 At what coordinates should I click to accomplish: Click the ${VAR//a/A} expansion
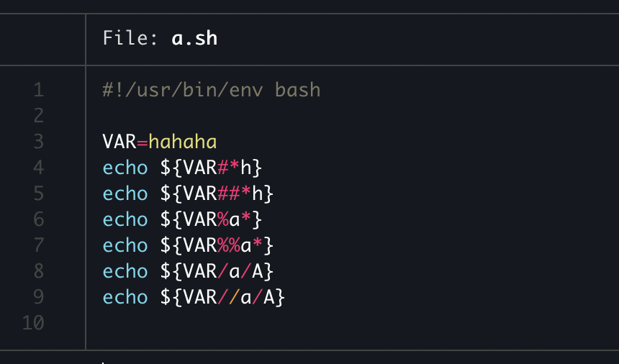222,297
